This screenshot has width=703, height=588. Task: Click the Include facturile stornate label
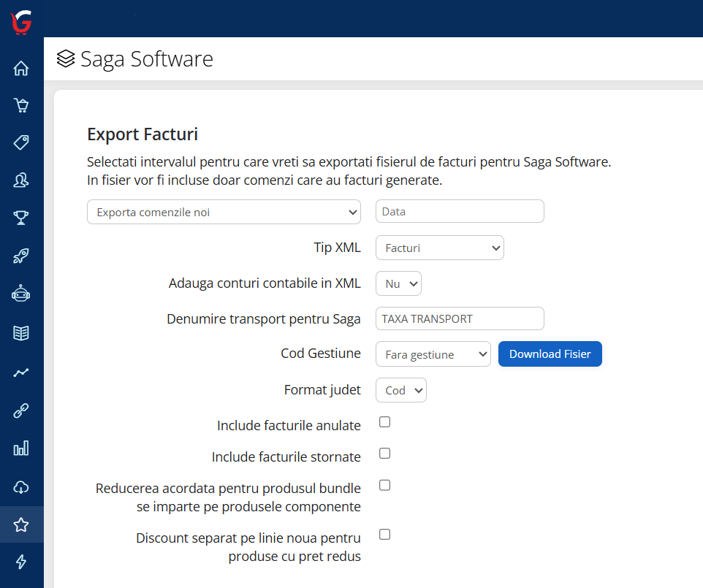(286, 457)
